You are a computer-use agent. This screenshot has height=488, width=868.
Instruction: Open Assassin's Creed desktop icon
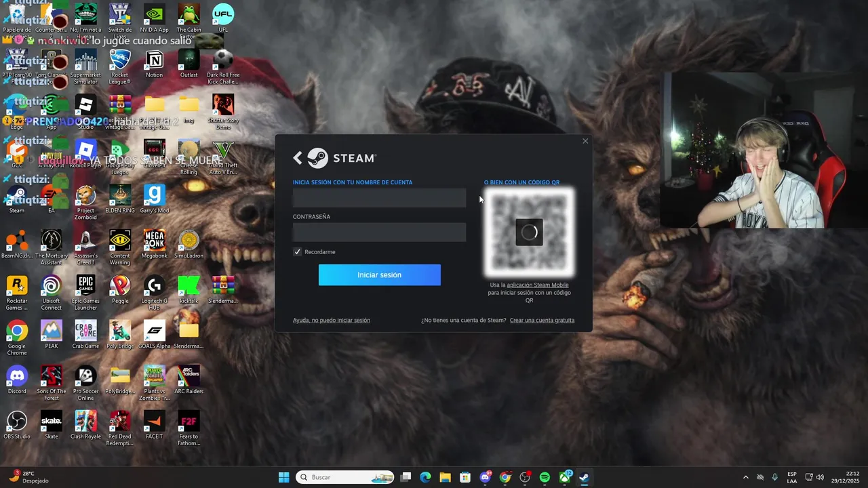[x=85, y=247]
